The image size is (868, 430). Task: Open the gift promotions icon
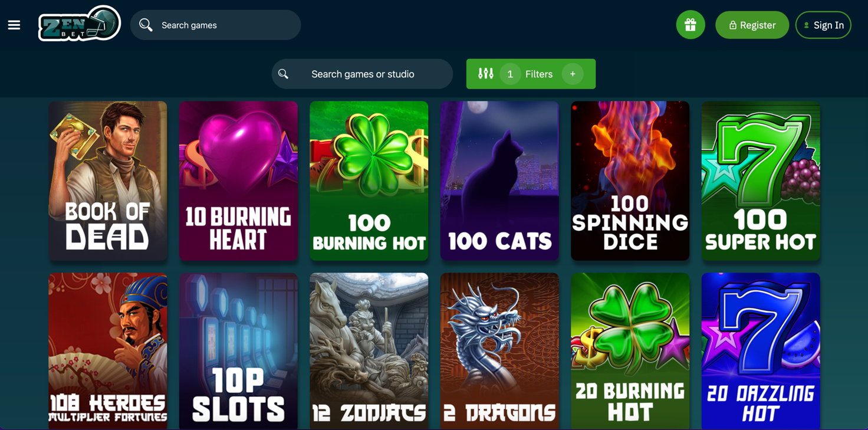691,25
